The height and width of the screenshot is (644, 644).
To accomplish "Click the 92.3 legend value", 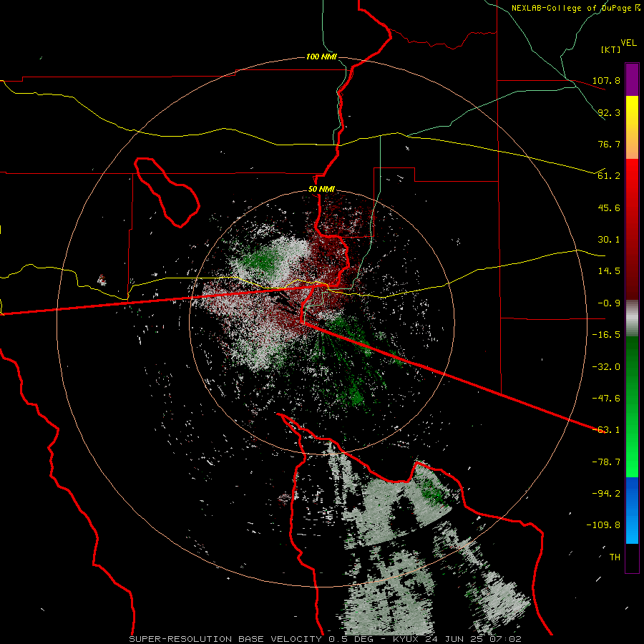I will click(x=609, y=112).
